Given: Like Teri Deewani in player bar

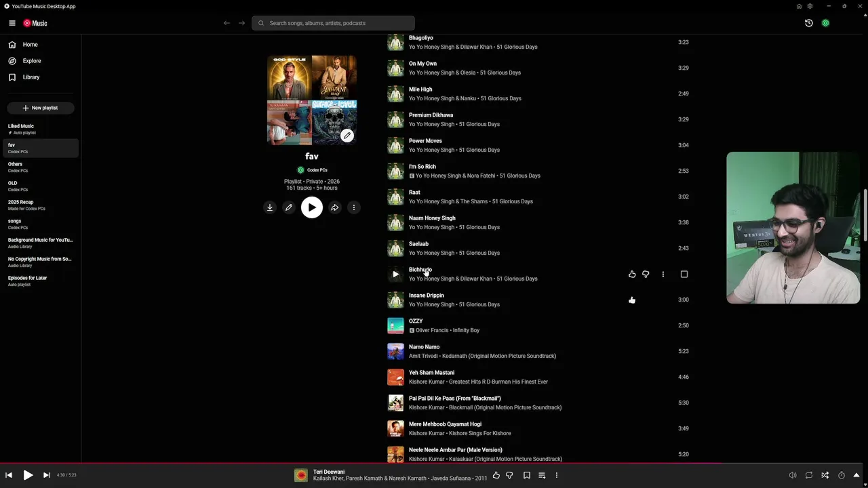Looking at the screenshot, I should point(496,475).
